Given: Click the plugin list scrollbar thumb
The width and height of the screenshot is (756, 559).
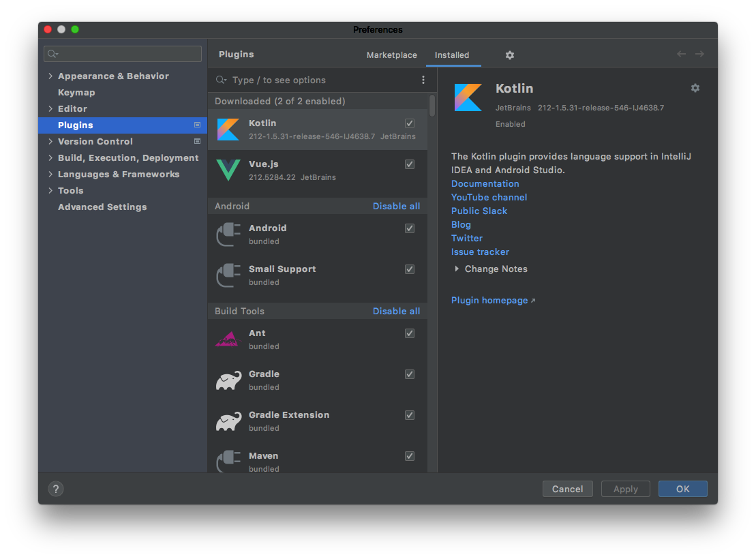Looking at the screenshot, I should pos(432,106).
